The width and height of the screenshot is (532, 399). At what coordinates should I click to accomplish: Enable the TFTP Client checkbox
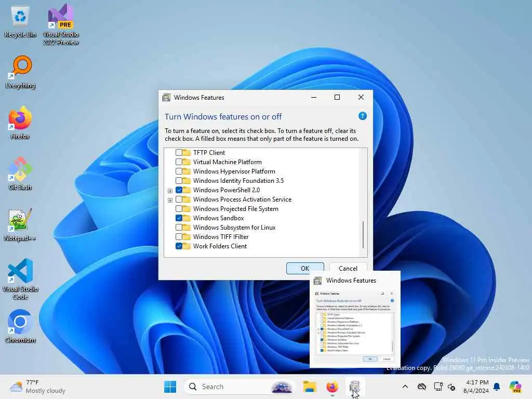(x=179, y=153)
